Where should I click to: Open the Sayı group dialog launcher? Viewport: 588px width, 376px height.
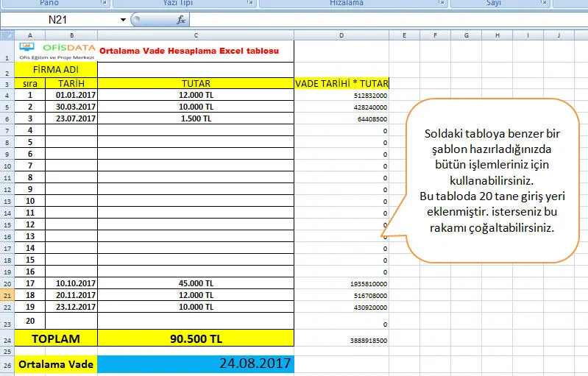point(545,3)
